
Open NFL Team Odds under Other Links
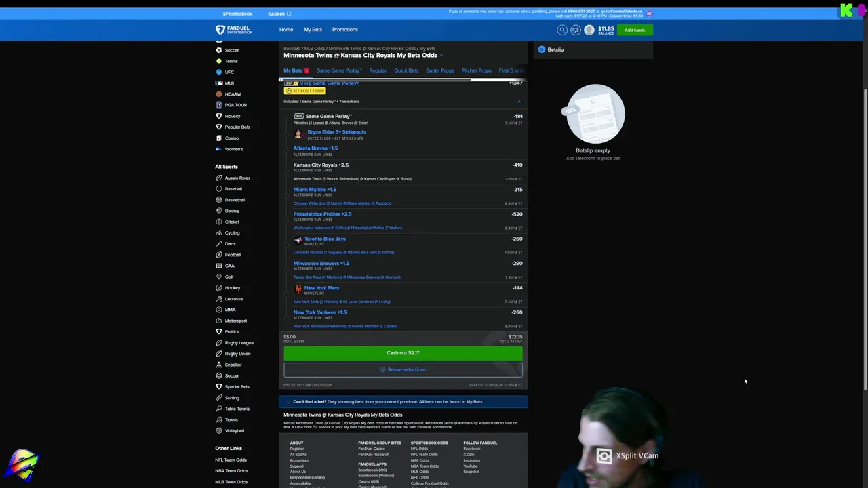pos(231,460)
